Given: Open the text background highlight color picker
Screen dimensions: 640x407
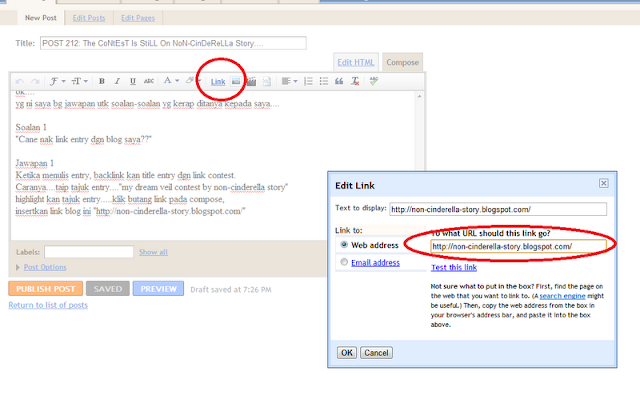Looking at the screenshot, I should (193, 81).
